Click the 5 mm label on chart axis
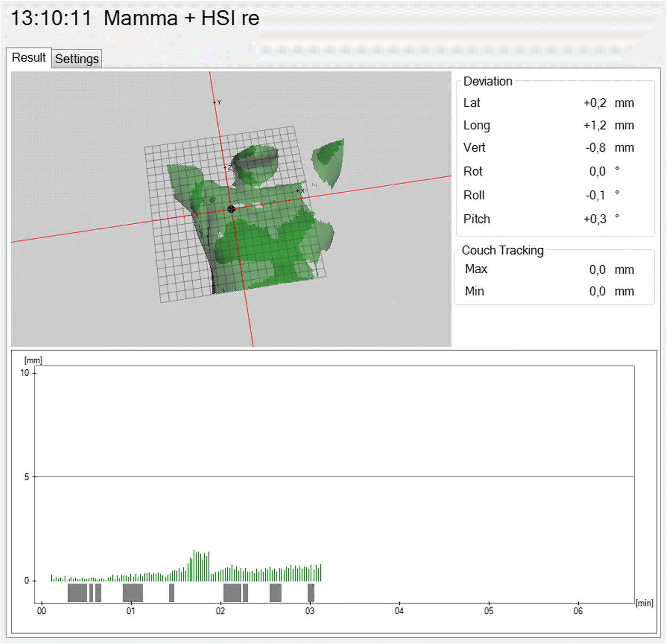The height and width of the screenshot is (644, 667). [x=26, y=477]
